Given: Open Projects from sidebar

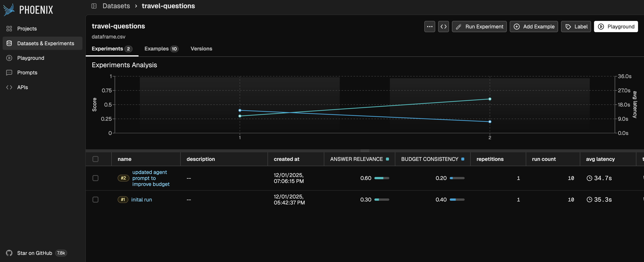Looking at the screenshot, I should (x=27, y=29).
